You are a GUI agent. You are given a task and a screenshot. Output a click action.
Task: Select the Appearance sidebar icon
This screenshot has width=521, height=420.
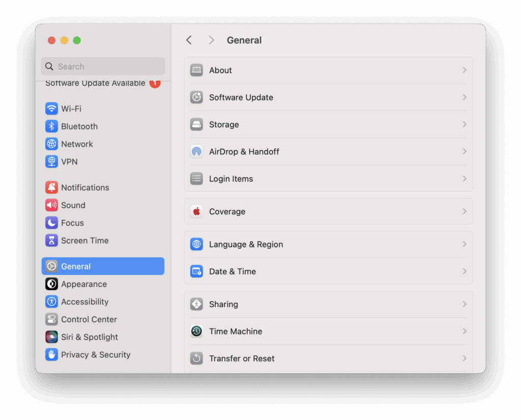tap(51, 284)
